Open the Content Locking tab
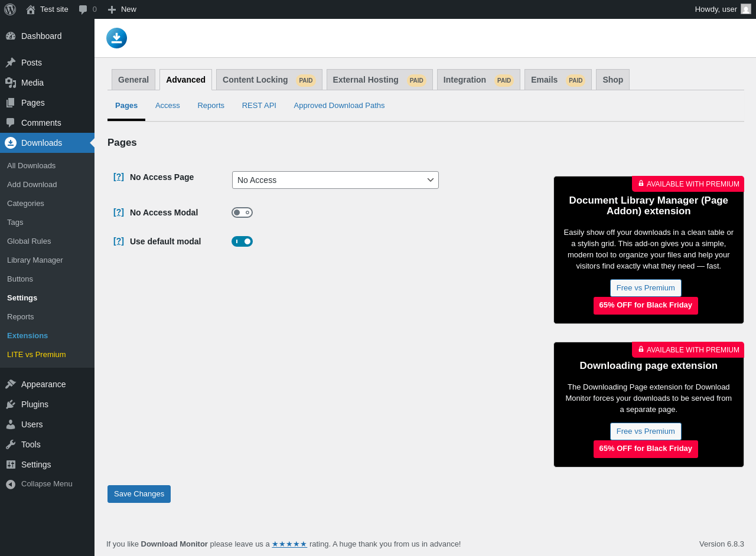This screenshot has width=756, height=556. coord(269,80)
